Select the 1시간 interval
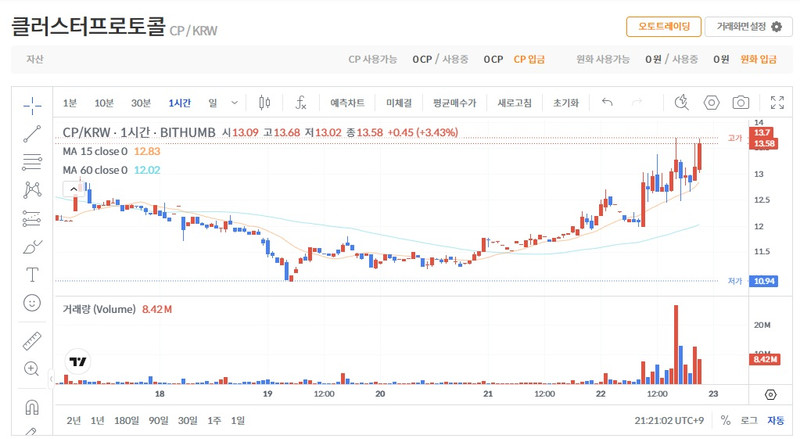 (x=180, y=103)
